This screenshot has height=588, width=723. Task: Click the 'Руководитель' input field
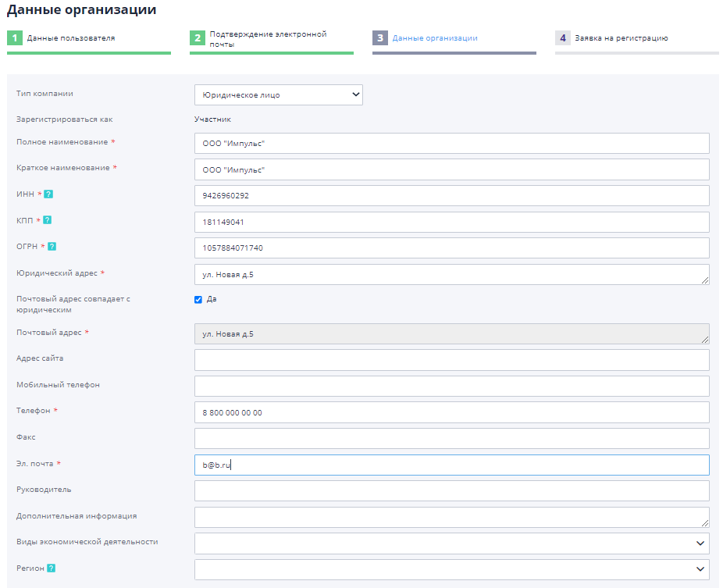[x=451, y=490]
